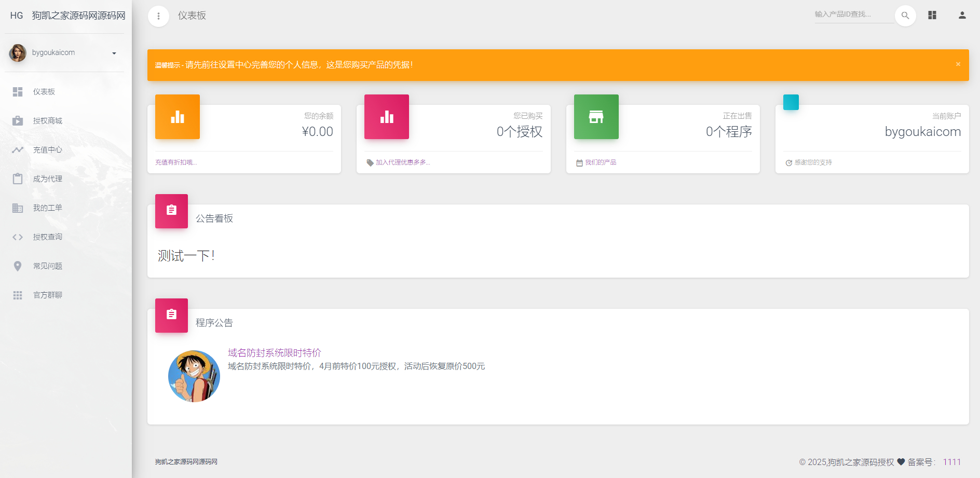Viewport: 980px width, 478px height.
Task: Click the pink 公告看板 clipboard icon
Action: coord(171,211)
